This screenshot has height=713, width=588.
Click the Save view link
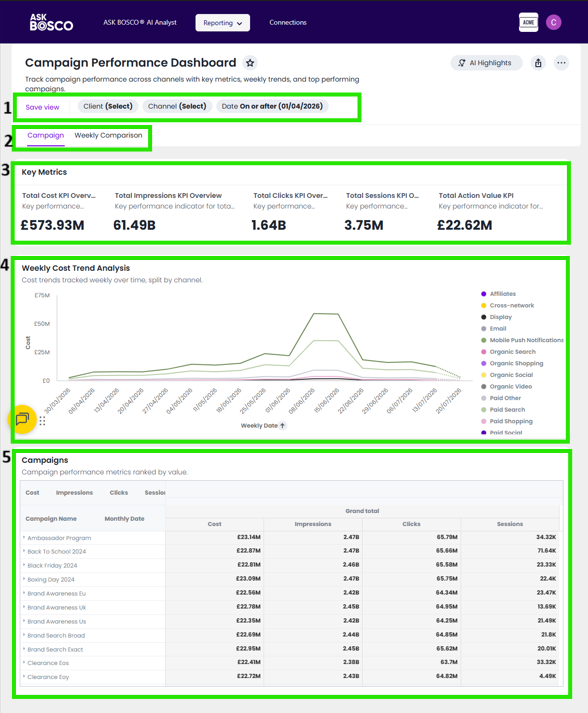[x=42, y=107]
